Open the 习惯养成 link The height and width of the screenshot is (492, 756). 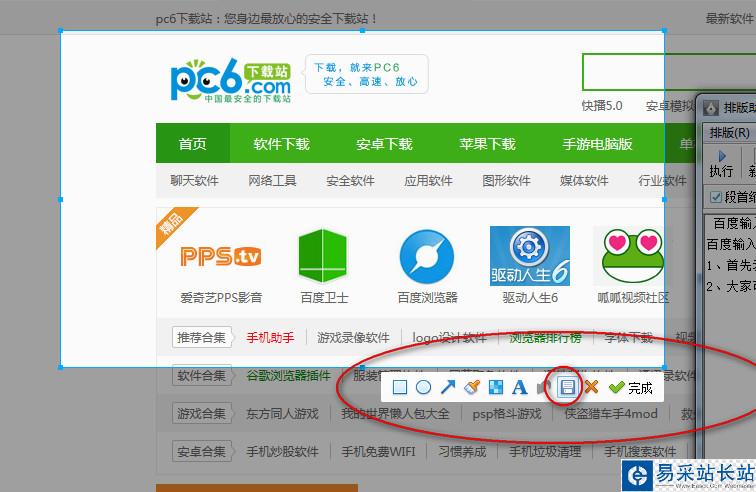coord(462,451)
